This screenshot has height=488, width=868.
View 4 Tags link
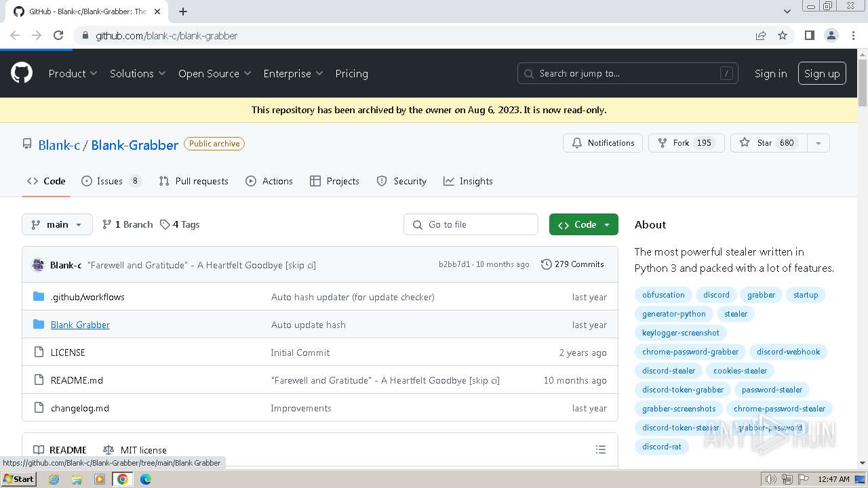tap(180, 224)
